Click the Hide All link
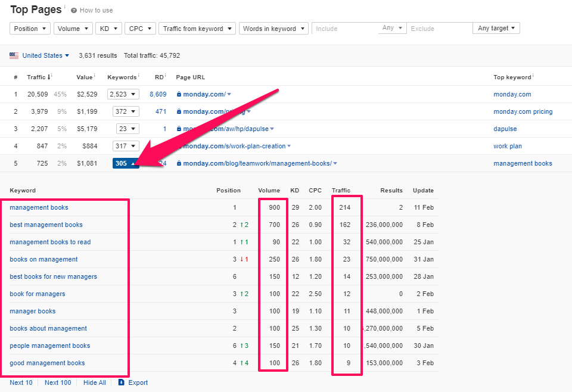The height and width of the screenshot is (392, 572). click(x=95, y=382)
